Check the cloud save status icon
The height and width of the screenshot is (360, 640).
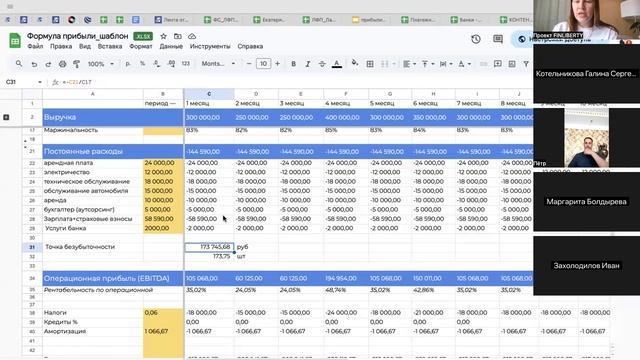(x=192, y=36)
